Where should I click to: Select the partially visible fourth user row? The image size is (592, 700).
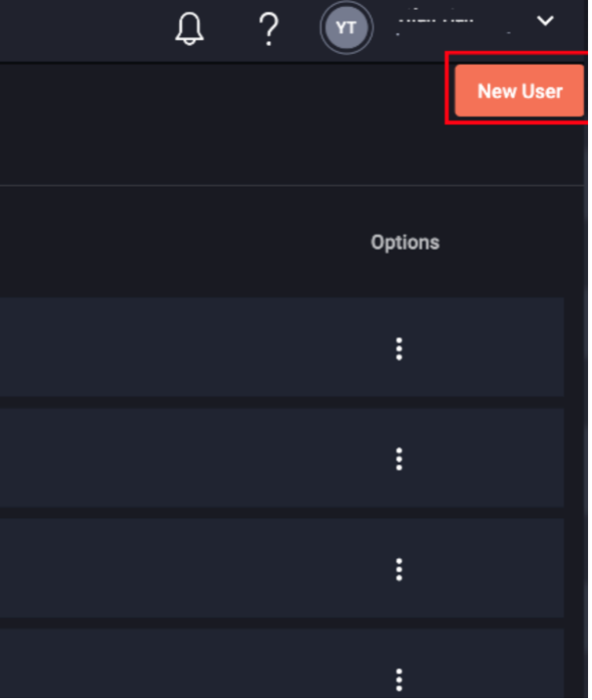tap(282, 665)
